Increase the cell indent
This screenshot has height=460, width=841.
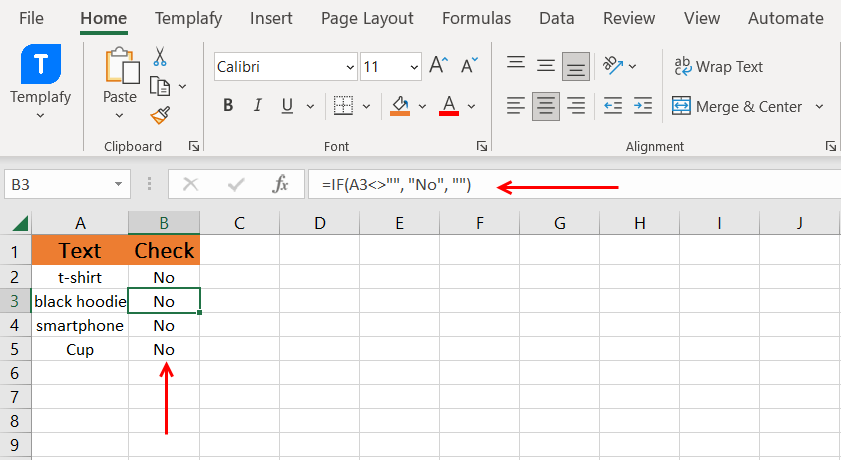(643, 106)
